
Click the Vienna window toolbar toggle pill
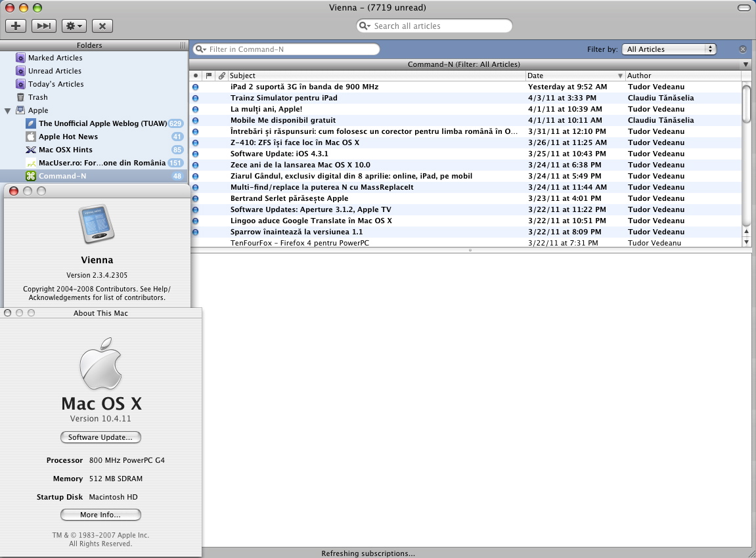click(x=744, y=8)
